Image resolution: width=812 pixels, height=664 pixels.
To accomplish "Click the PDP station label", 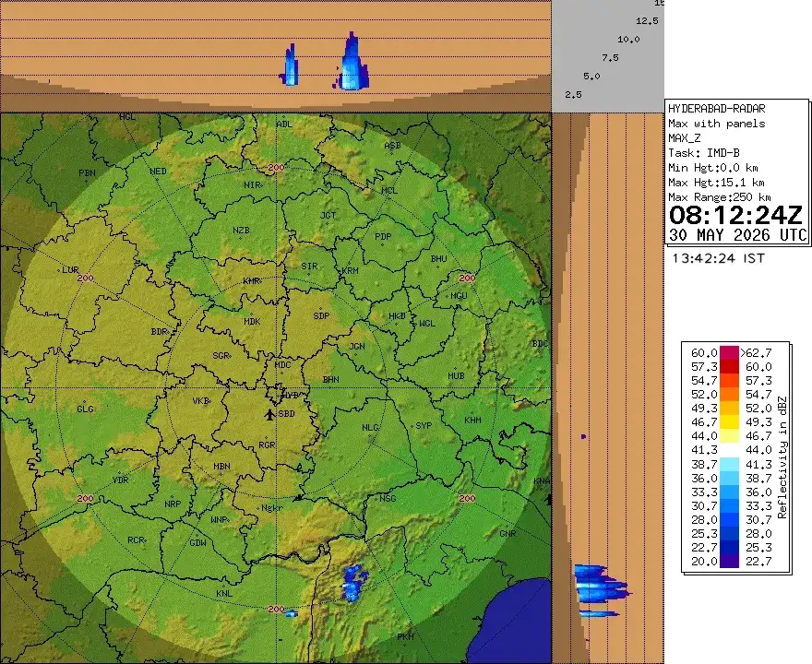I will click(383, 236).
